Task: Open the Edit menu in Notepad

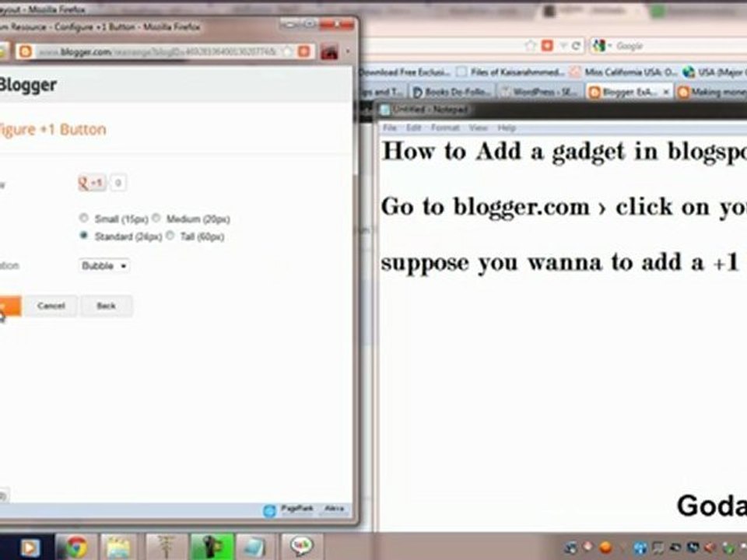Action: click(413, 128)
